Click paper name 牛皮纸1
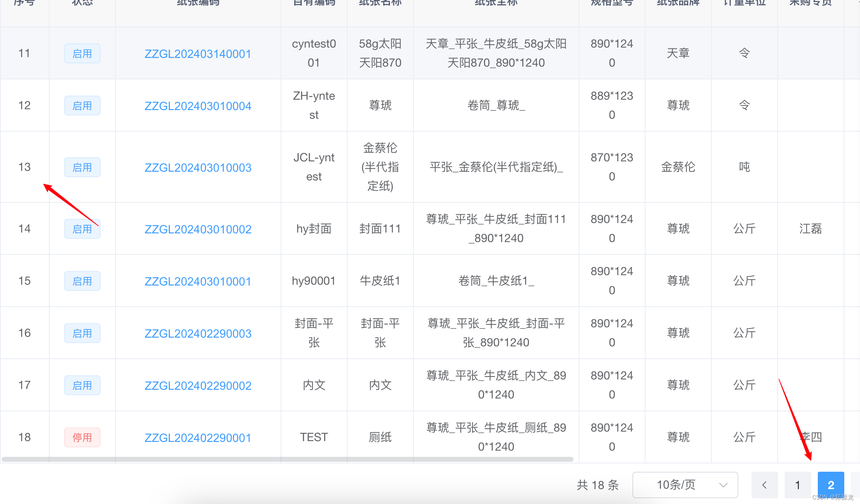This screenshot has height=504, width=860. pyautogui.click(x=380, y=281)
